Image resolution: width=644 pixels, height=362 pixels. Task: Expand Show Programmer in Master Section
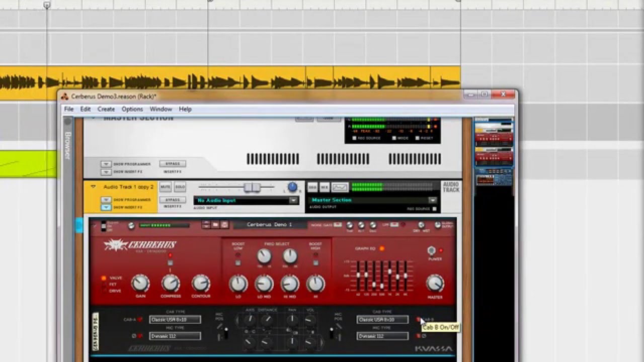tap(106, 164)
